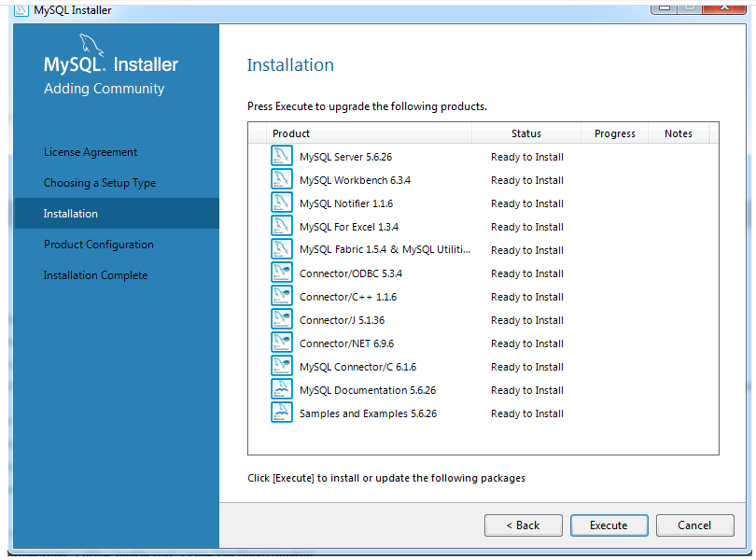Click the MySQL Connector/C 6.1.6 icon
Image resolution: width=756 pixels, height=560 pixels.
pos(282,367)
